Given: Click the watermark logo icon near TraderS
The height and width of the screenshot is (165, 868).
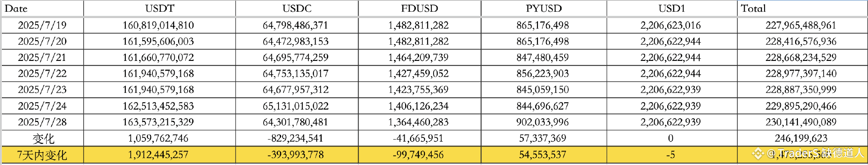Looking at the screenshot, I should click(758, 154).
